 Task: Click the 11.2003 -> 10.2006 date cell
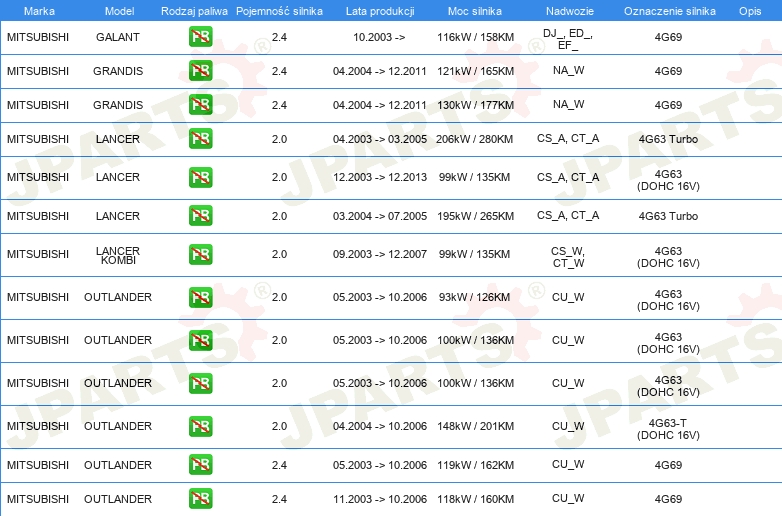point(380,499)
